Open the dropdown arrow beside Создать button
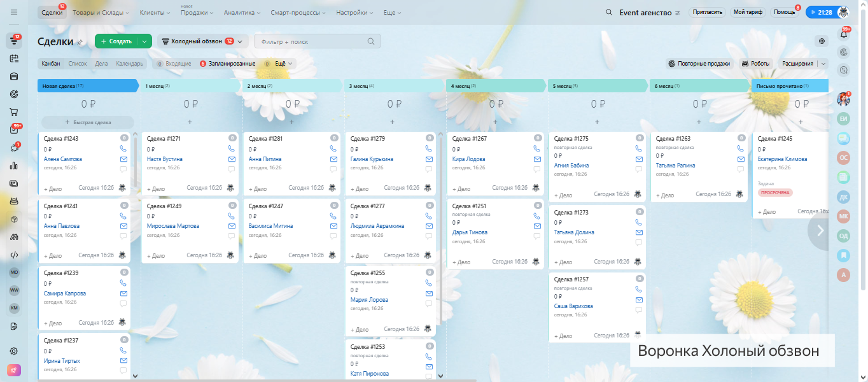 145,41
